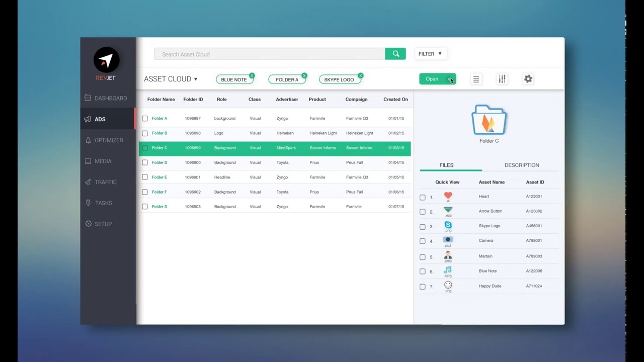This screenshot has height=362, width=644.
Task: Open the Folder A link
Action: [159, 119]
